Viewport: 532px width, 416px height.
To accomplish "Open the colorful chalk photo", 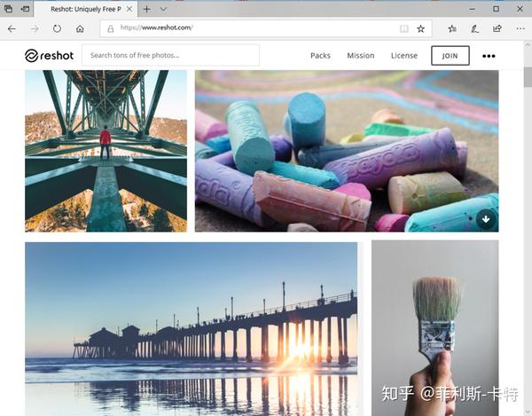I will (x=347, y=151).
